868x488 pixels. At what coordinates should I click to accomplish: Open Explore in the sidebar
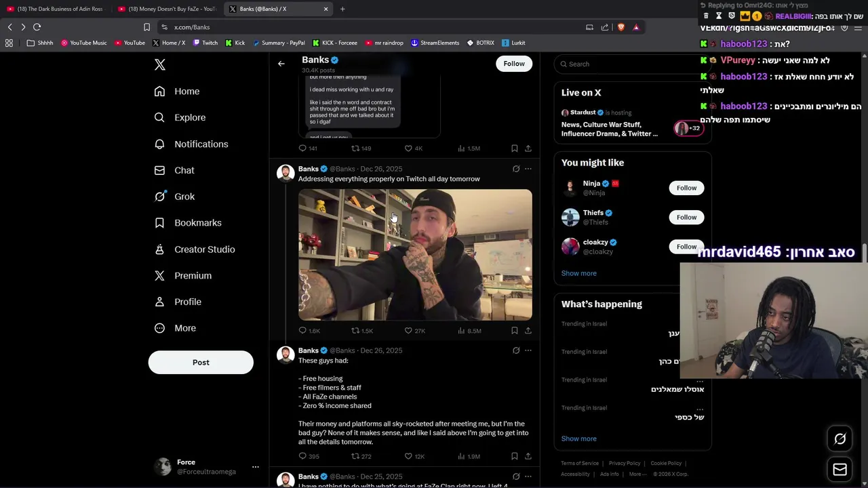180,117
